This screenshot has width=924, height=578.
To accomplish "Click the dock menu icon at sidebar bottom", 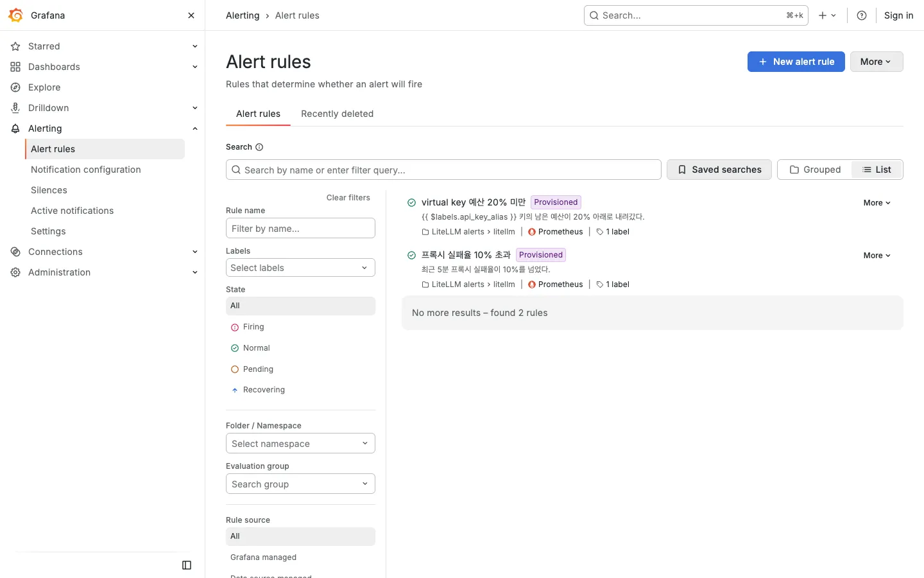I will tap(187, 565).
